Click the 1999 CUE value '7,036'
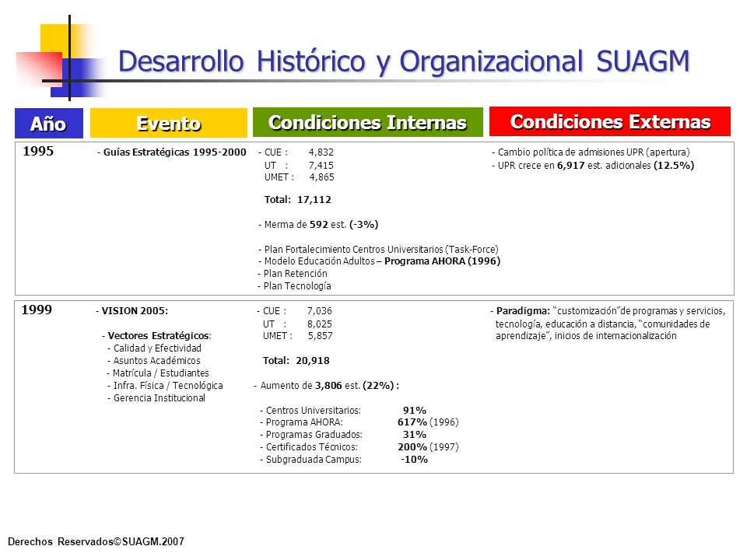The width and height of the screenshot is (747, 560). tap(320, 311)
